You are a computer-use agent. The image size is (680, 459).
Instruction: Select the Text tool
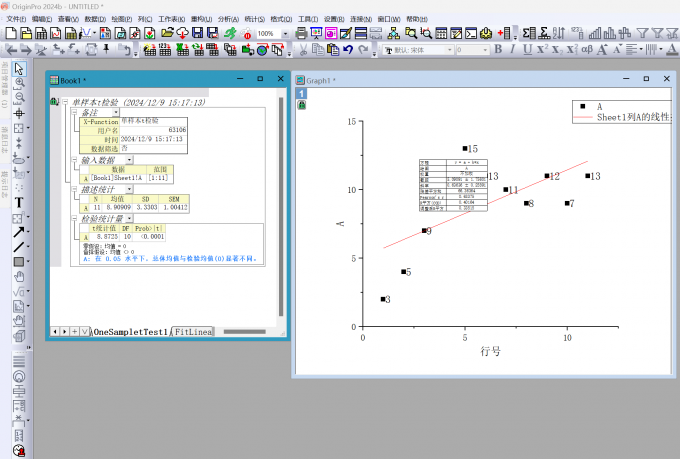19,202
